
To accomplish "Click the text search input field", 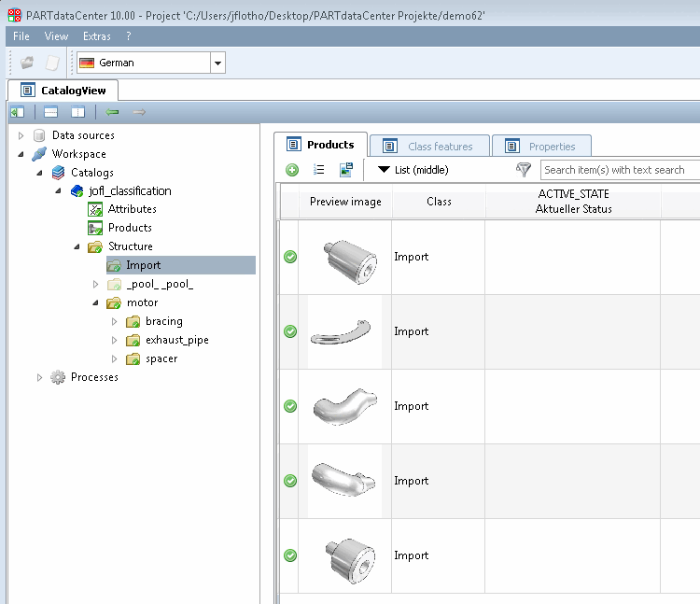I will [x=616, y=170].
